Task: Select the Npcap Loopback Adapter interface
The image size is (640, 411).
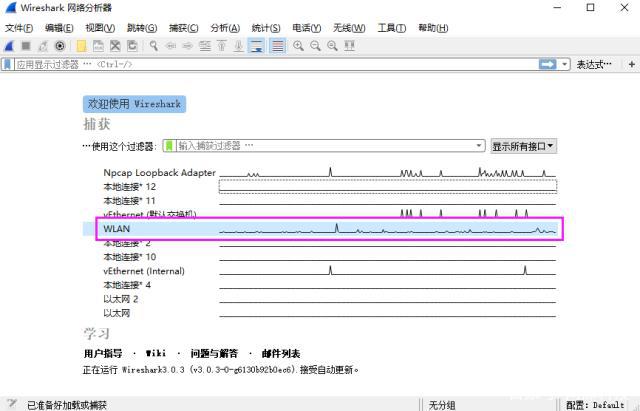Action: (159, 172)
